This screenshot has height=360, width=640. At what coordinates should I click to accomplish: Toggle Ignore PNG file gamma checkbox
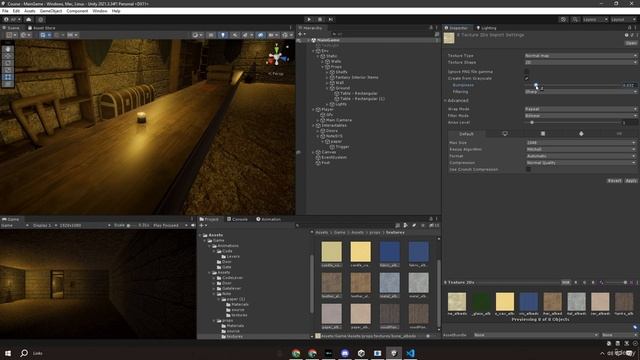[x=527, y=71]
